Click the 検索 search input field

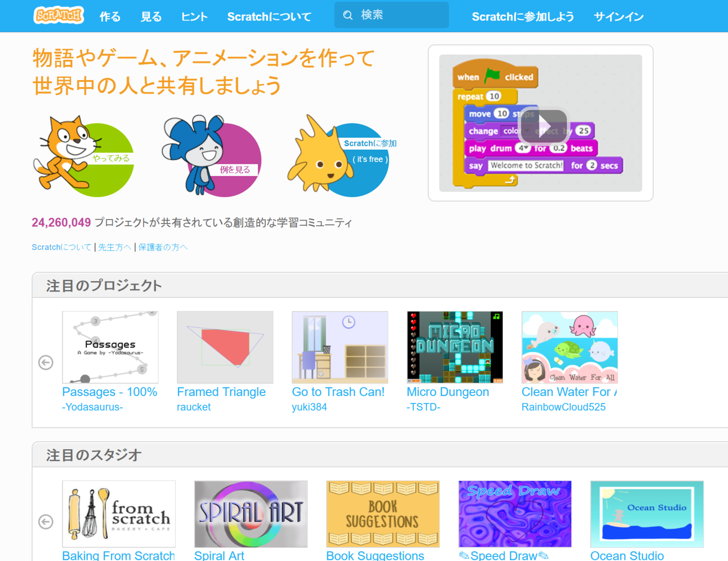[391, 15]
